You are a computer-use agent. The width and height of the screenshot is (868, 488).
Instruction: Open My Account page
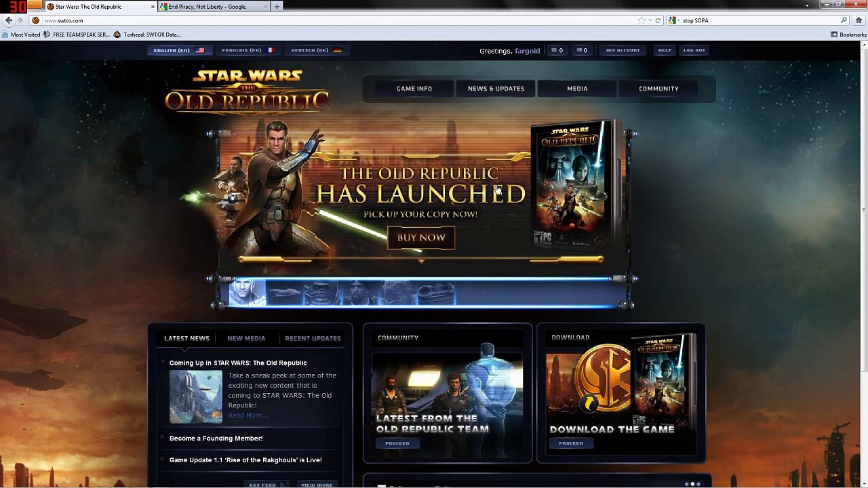623,50
